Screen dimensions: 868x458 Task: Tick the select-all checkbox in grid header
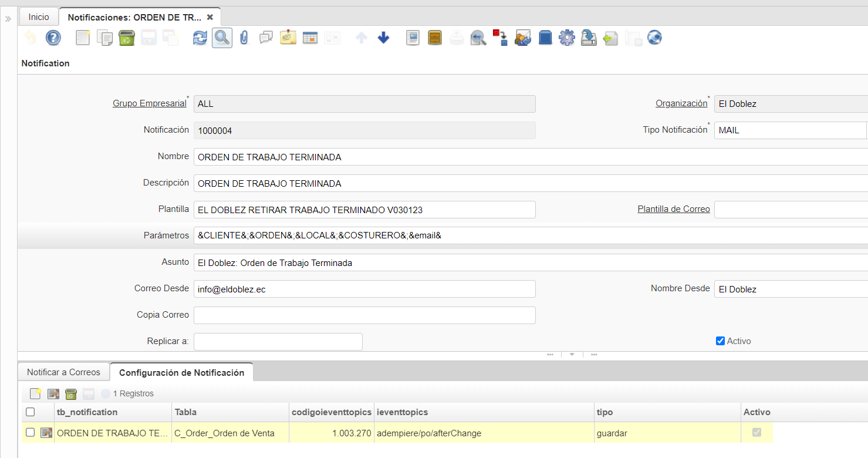point(31,412)
